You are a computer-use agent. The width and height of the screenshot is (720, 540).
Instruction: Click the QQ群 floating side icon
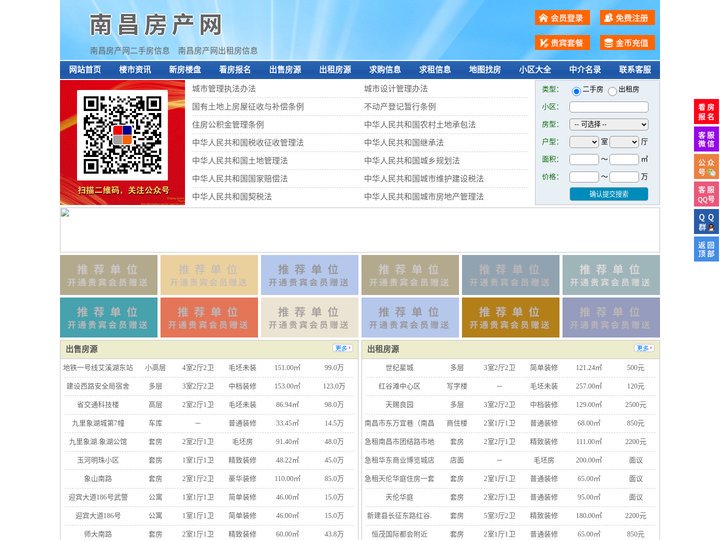706,222
